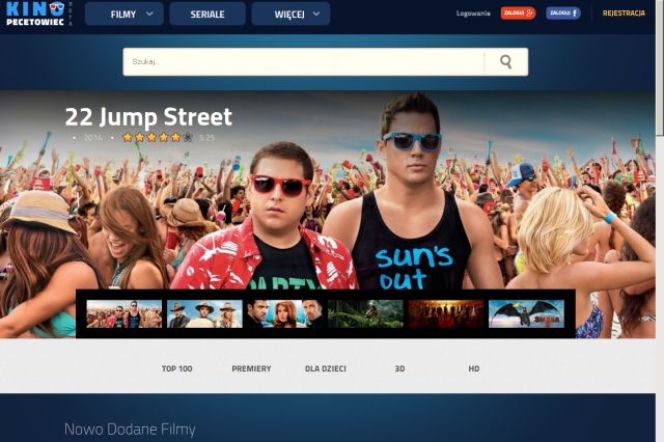The height and width of the screenshot is (442, 664).
Task: Select the cowboy hats movie thumbnail
Action: 205,314
